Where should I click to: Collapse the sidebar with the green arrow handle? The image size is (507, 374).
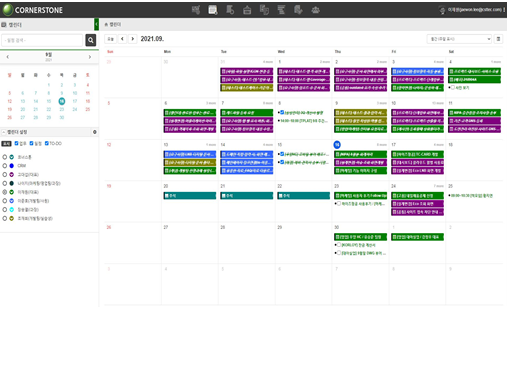(x=96, y=25)
